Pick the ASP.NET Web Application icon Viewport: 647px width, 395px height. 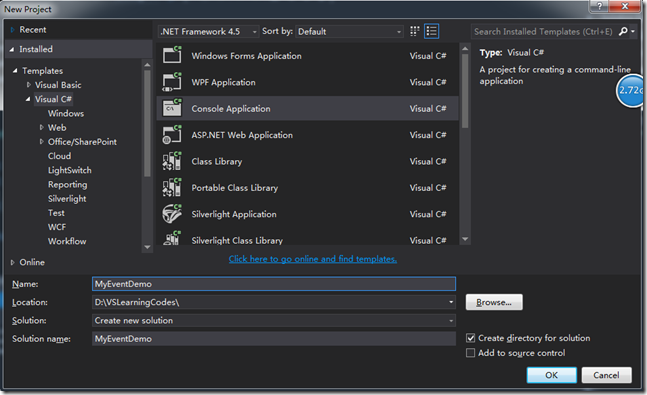[172, 135]
